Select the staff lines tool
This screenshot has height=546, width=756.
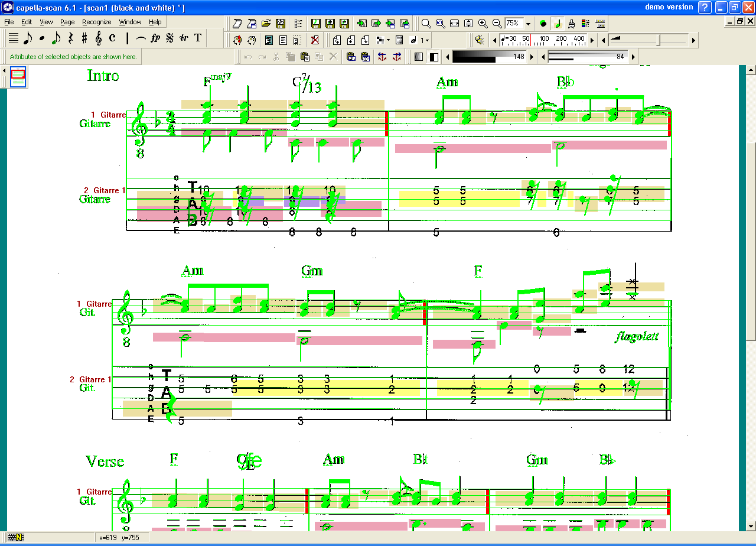[14, 38]
